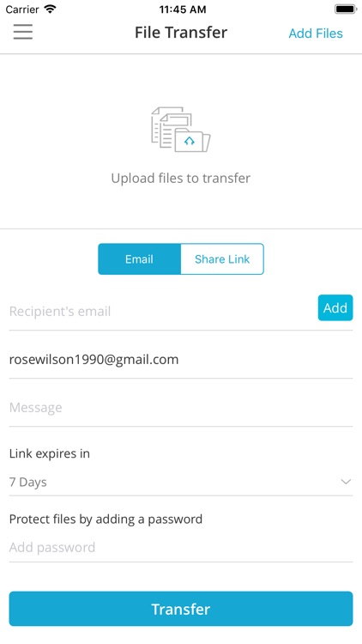Open the 7 Days expiry dropdown
The width and height of the screenshot is (362, 644).
coord(181,482)
